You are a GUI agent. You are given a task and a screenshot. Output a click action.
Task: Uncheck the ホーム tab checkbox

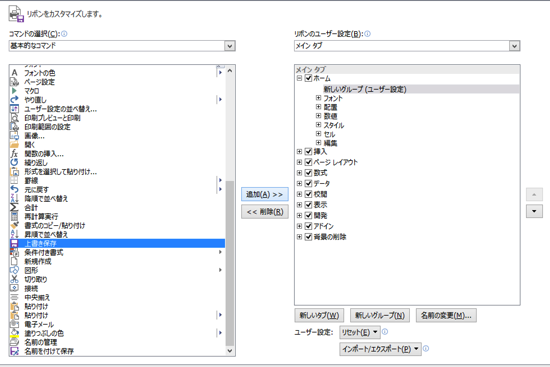coord(308,78)
